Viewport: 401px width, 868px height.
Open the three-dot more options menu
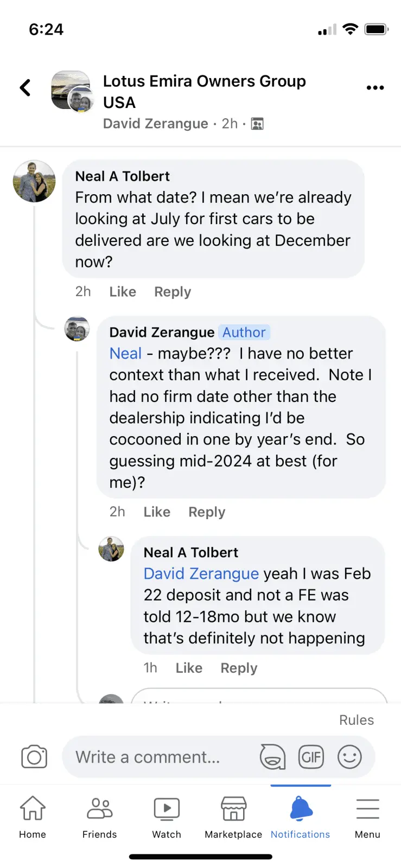click(x=375, y=87)
